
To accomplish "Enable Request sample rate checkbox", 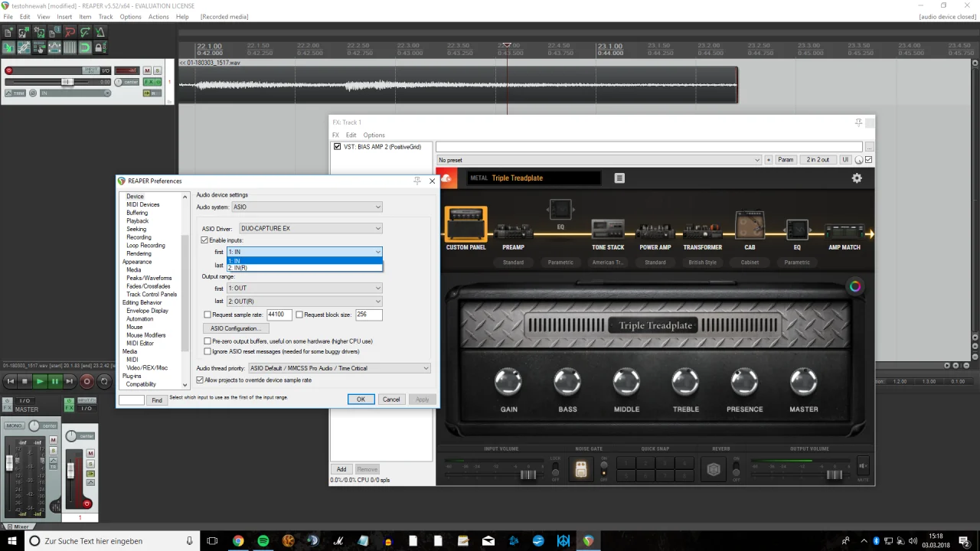I will click(x=207, y=315).
